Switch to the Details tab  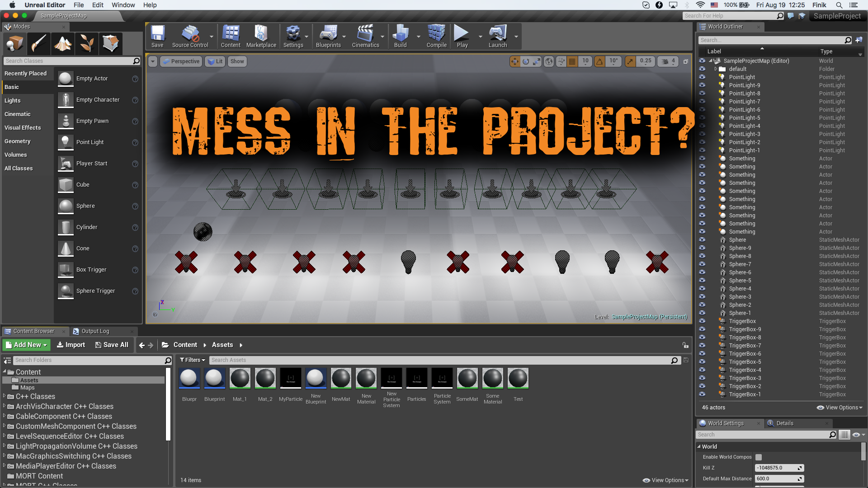click(784, 423)
